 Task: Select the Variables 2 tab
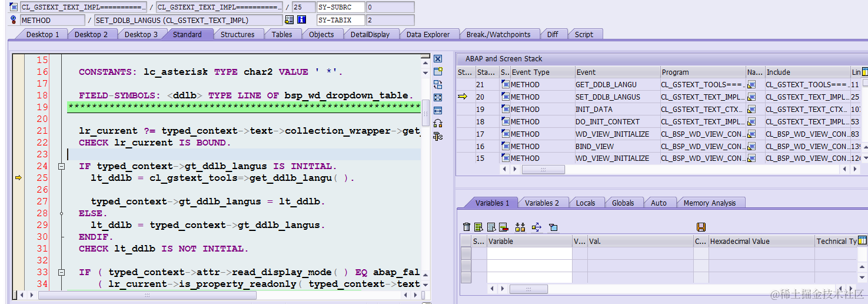click(x=542, y=203)
